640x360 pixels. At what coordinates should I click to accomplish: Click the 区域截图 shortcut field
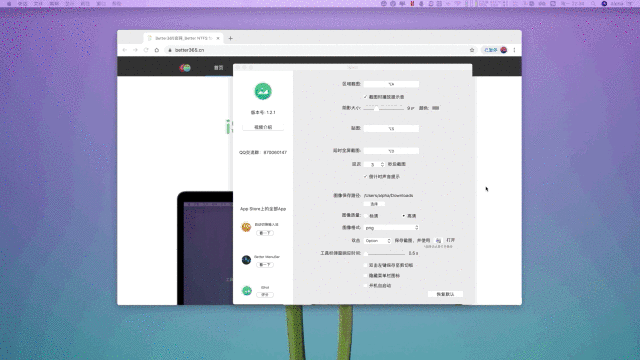[391, 84]
